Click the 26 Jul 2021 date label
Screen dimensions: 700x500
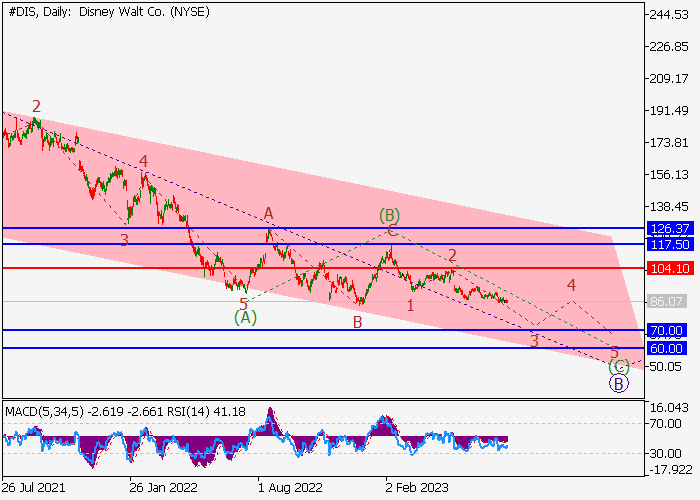tap(33, 488)
